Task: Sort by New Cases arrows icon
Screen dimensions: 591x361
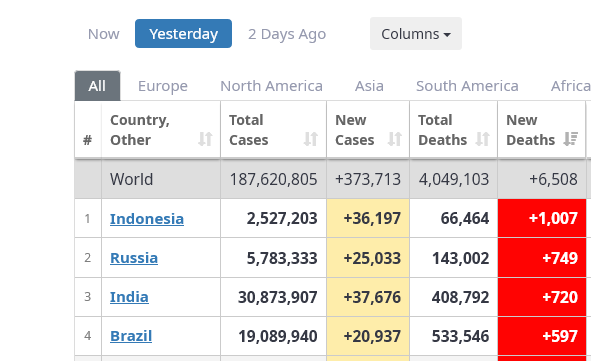Action: click(395, 139)
